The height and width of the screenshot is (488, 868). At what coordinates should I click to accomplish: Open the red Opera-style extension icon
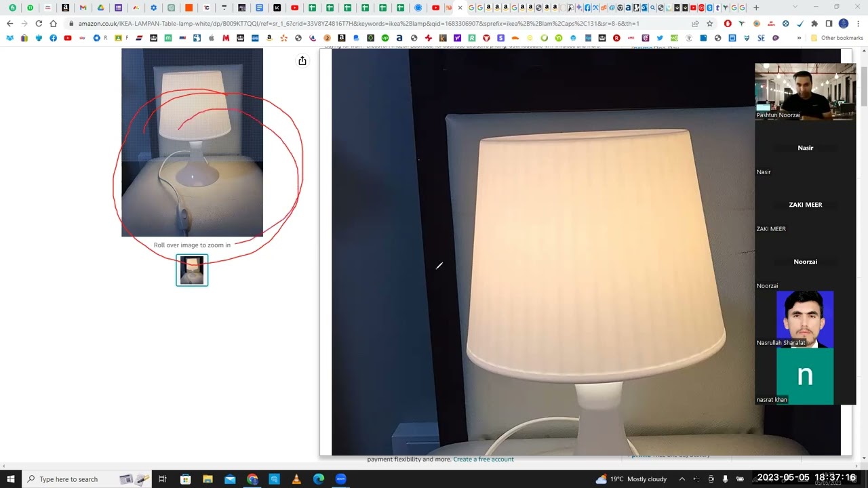(x=728, y=23)
